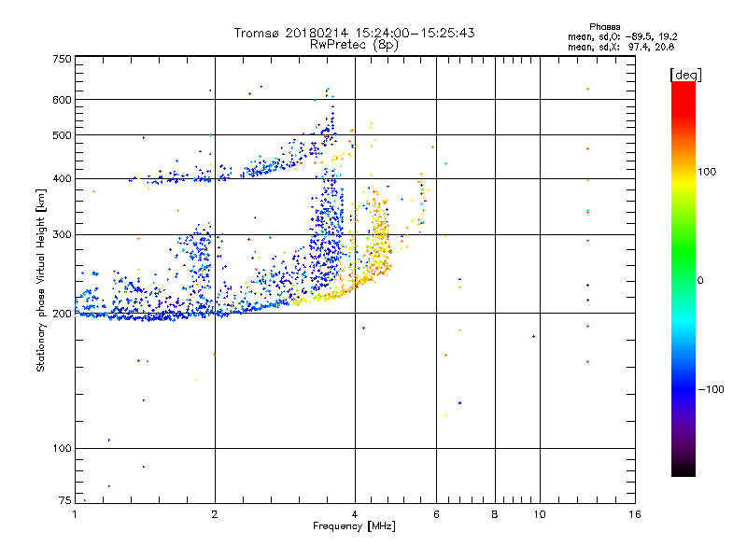Click the '[deg]' colorbar unit label

pyautogui.click(x=685, y=75)
